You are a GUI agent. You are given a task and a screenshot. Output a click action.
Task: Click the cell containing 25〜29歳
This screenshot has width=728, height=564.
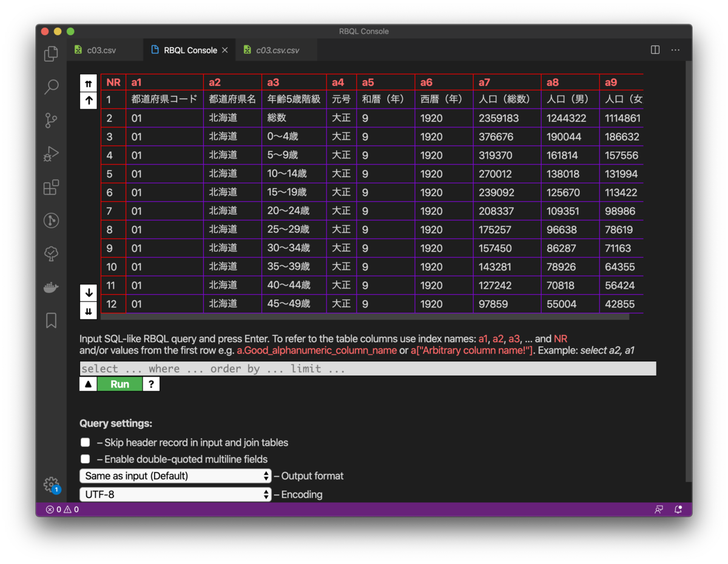294,230
